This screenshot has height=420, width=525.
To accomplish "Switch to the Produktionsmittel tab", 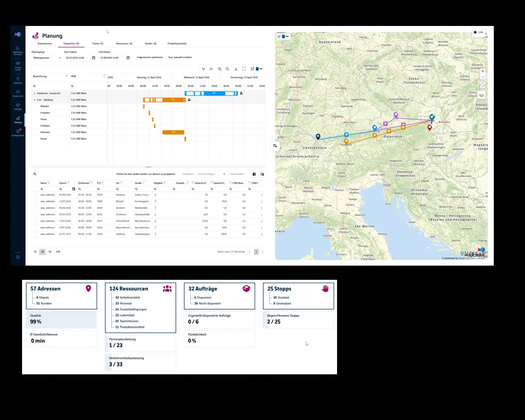I will [x=177, y=44].
